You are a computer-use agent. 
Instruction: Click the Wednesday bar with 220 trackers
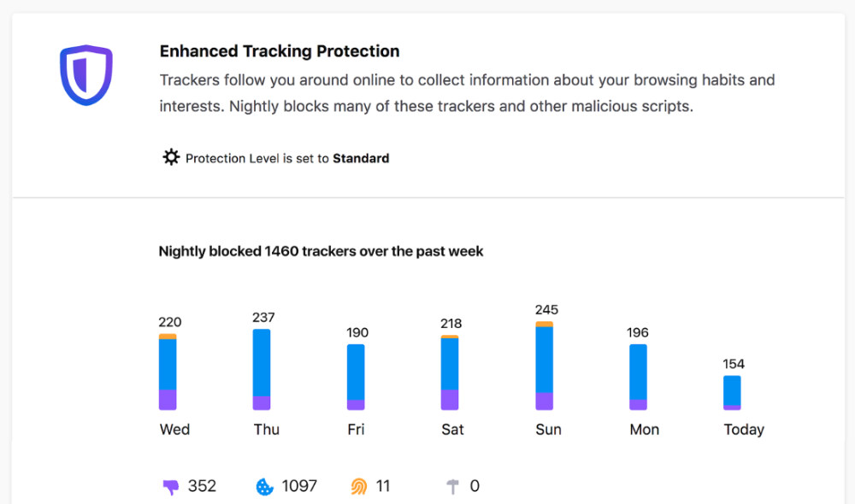click(168, 372)
